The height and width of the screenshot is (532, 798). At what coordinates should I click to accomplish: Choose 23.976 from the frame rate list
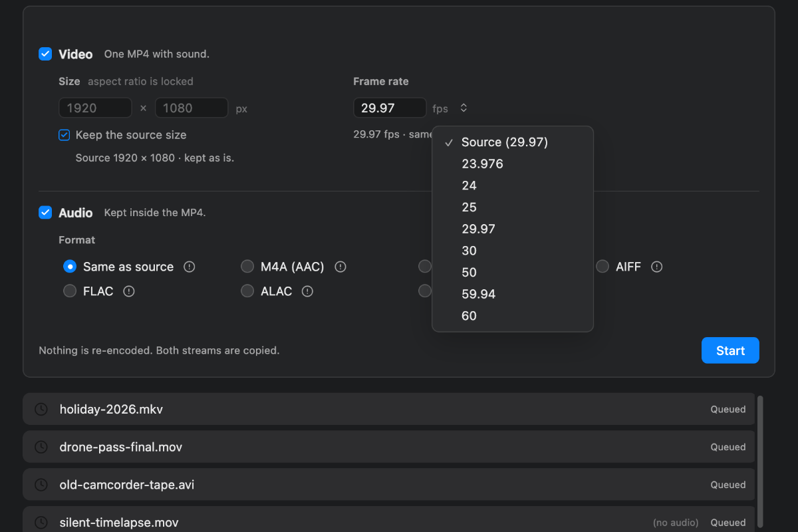[x=513, y=164]
